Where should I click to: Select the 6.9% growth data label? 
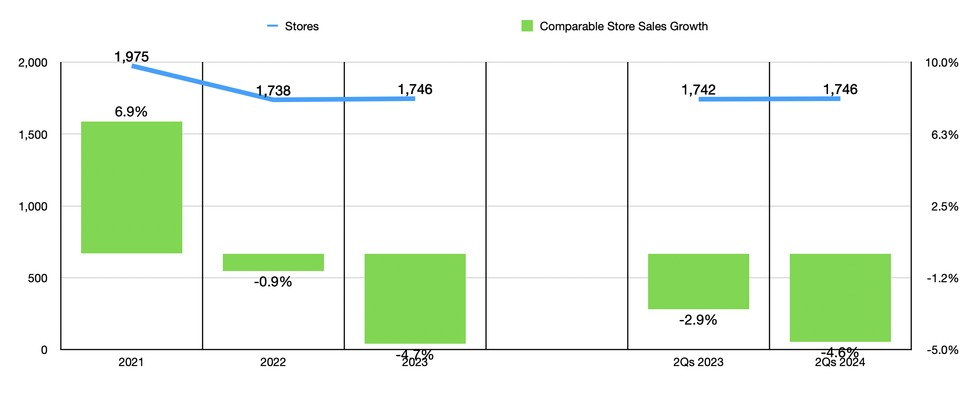coord(131,112)
